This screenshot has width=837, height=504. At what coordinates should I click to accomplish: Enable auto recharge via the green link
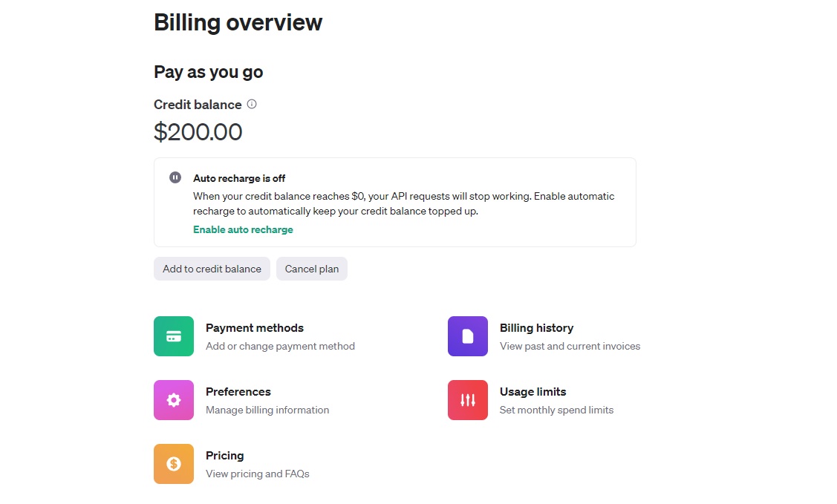tap(243, 229)
